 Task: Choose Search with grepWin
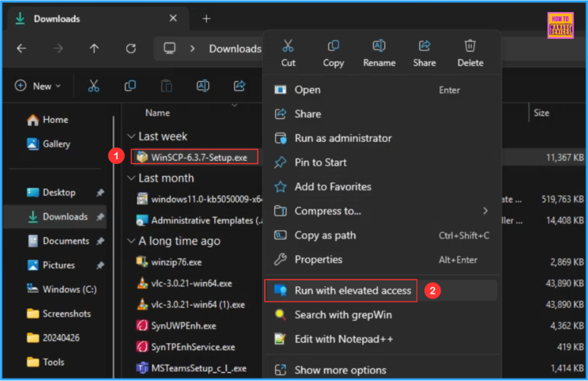381,314
